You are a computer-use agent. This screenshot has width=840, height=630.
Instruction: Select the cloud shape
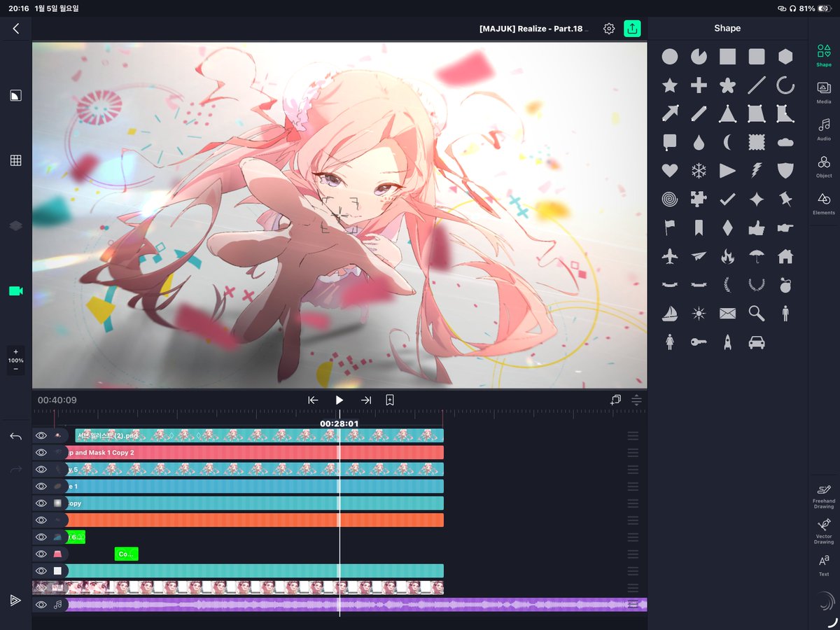click(x=785, y=142)
